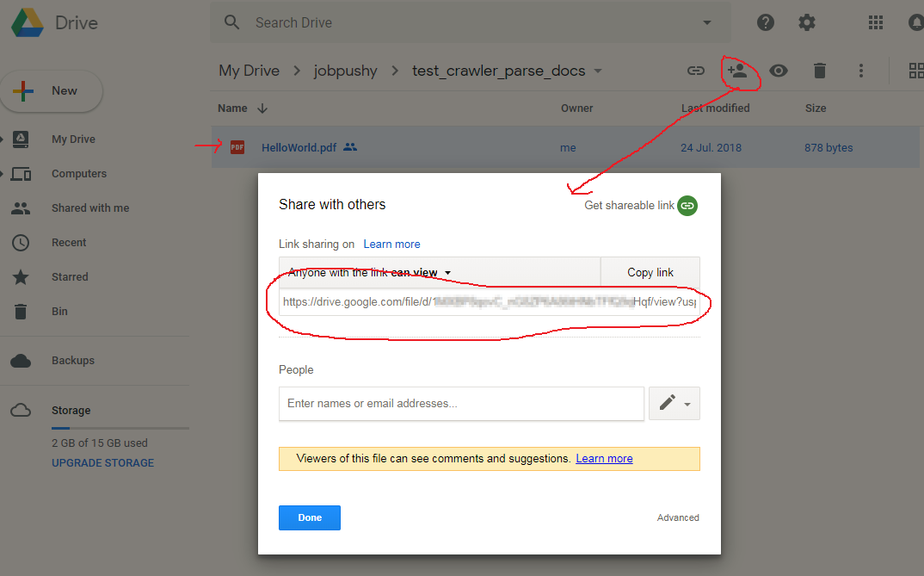Click the blue Done button
The width and height of the screenshot is (924, 576).
310,517
